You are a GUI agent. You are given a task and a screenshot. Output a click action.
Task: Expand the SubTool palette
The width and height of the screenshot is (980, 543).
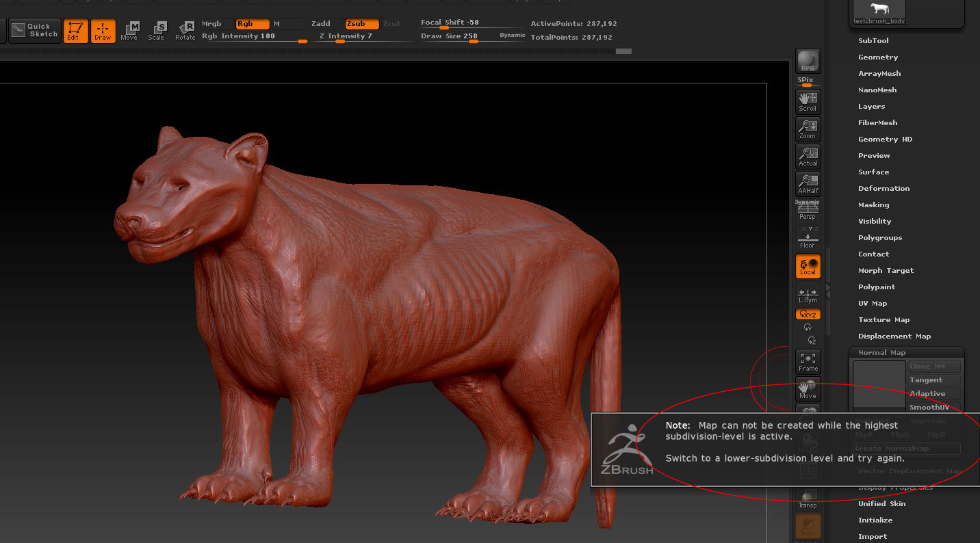click(873, 41)
